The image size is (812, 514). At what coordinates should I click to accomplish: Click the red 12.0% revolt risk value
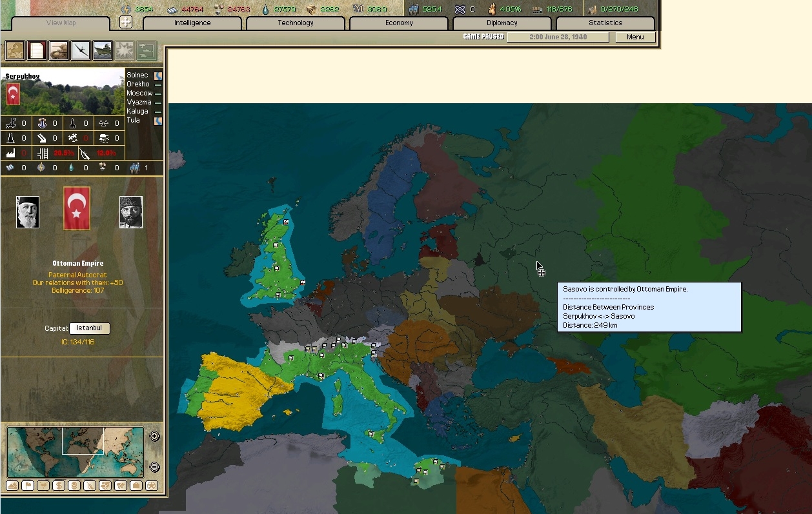[106, 153]
